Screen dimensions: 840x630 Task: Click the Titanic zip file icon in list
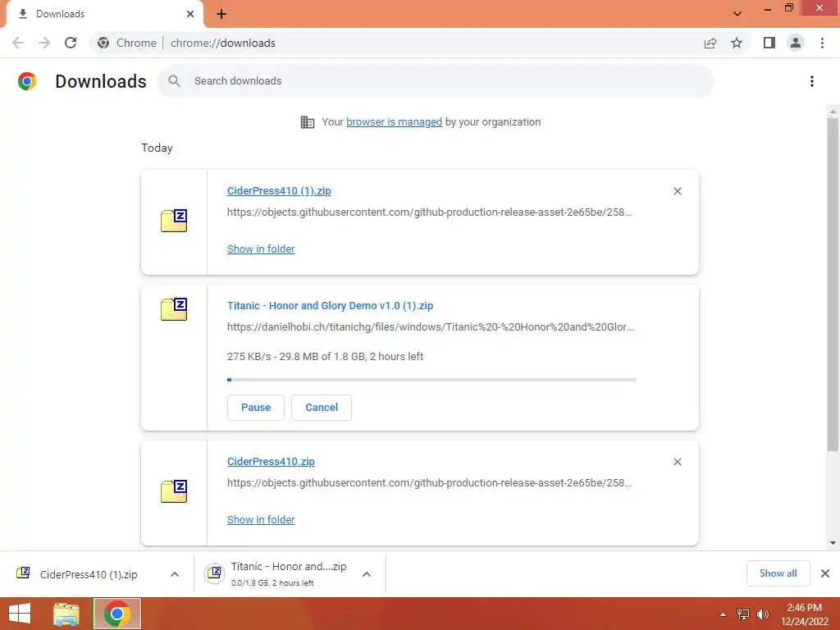(x=174, y=309)
